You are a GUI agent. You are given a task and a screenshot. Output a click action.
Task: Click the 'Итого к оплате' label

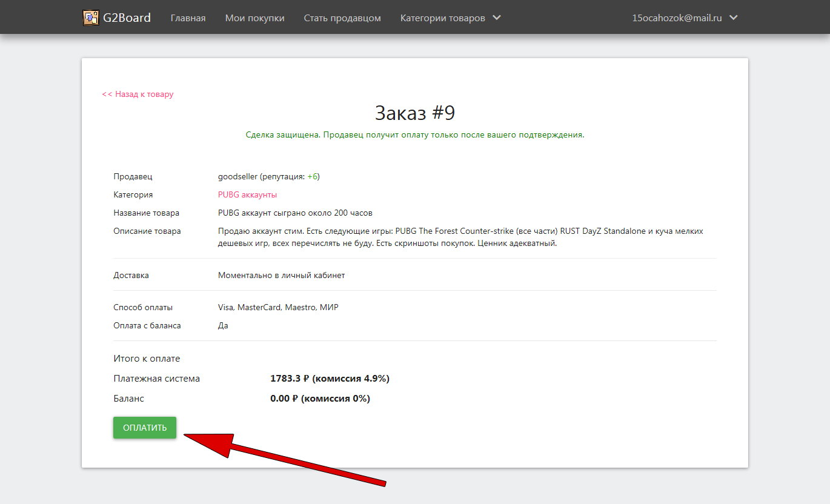tap(147, 359)
